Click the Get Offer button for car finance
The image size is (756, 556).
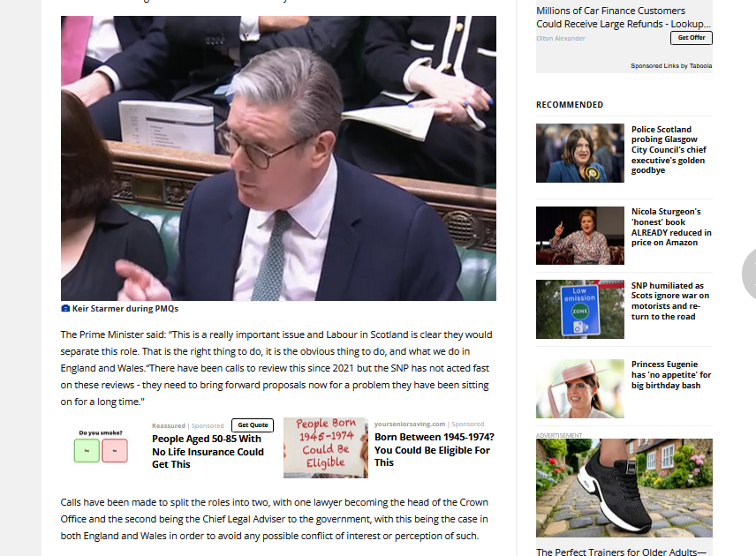[x=691, y=38]
